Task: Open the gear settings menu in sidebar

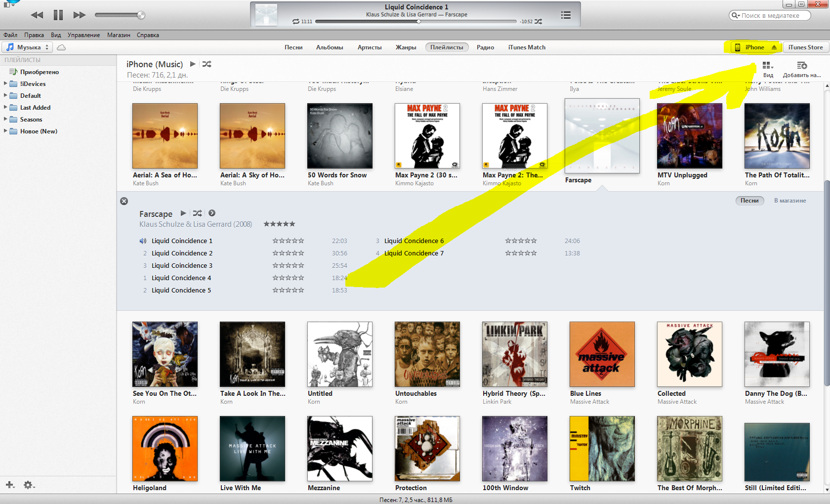Action: [x=29, y=485]
